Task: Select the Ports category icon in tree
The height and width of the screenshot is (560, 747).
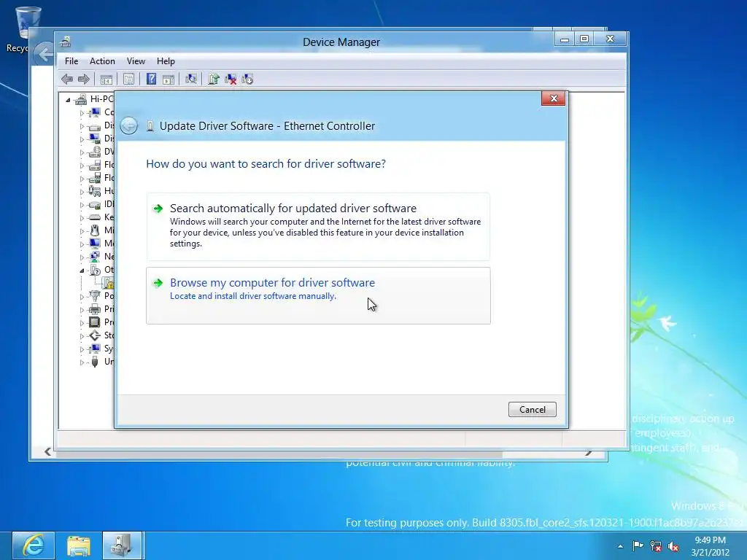Action: pos(95,296)
